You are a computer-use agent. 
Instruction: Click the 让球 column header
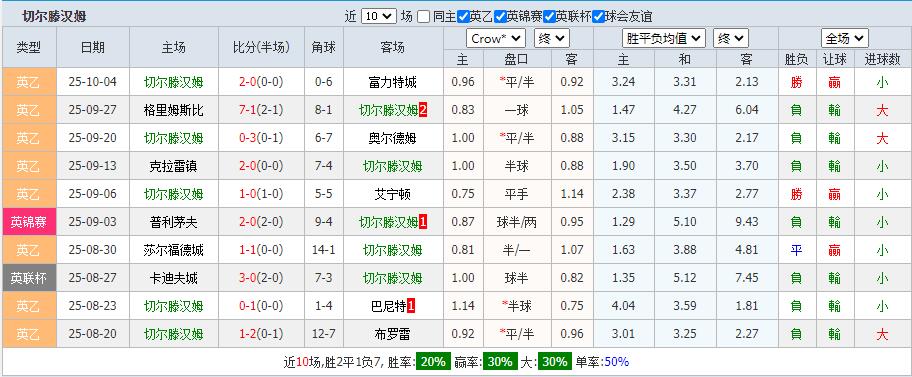(835, 59)
